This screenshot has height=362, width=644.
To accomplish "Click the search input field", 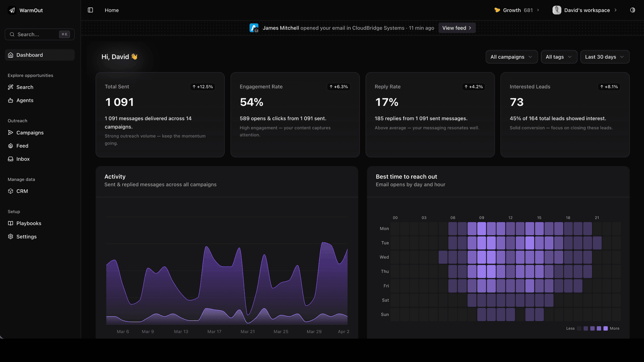I will [39, 34].
